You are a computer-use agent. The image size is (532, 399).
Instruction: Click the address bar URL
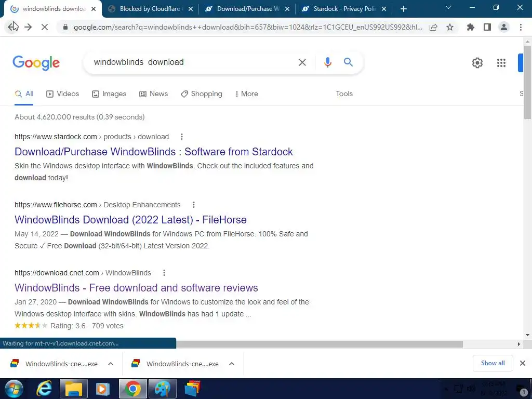[x=248, y=27]
